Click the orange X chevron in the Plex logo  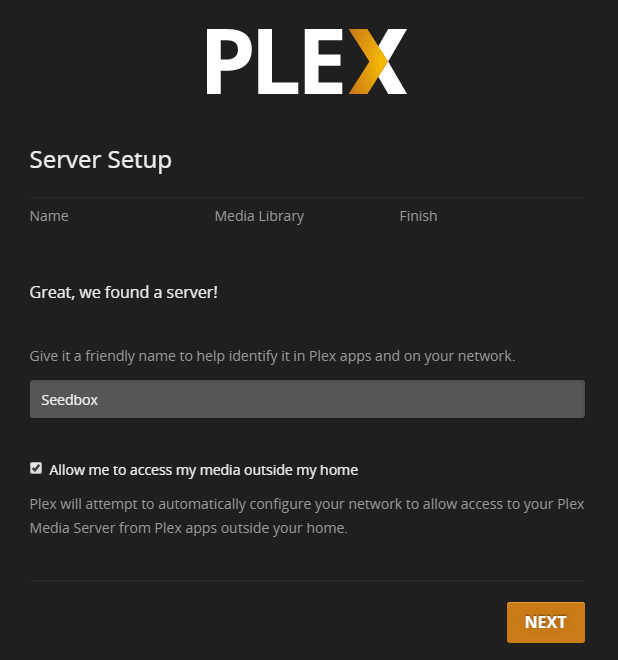378,62
